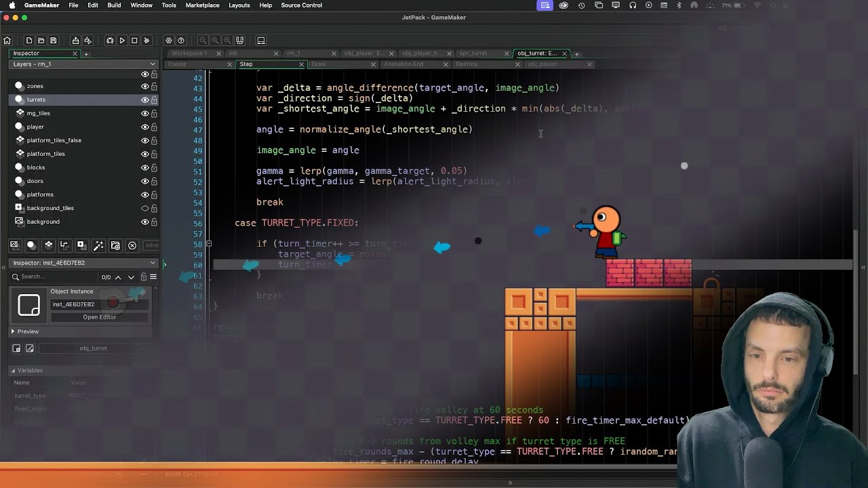Click the obj_turret object field
Screen dimensions: 868x488
[93, 348]
